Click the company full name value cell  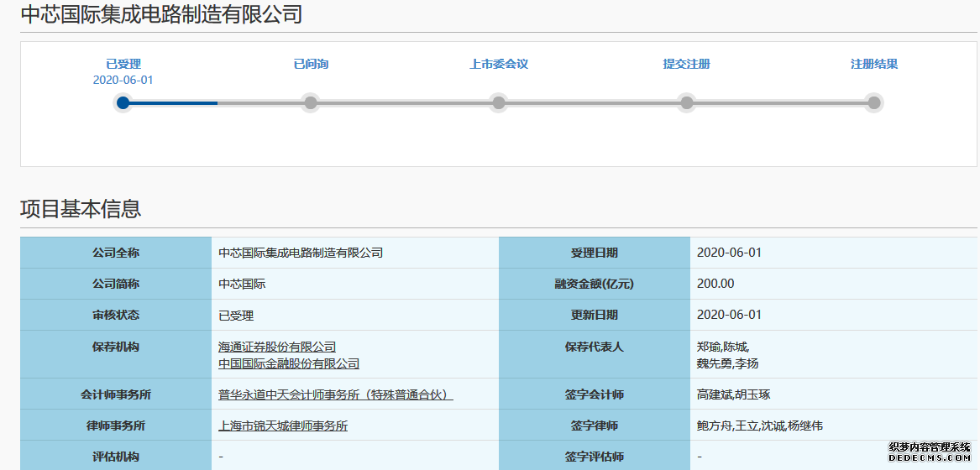(355, 253)
